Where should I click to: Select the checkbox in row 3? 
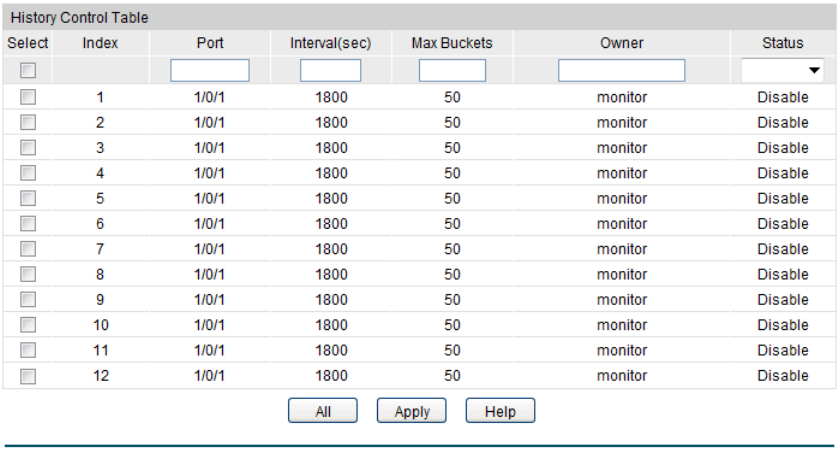pyautogui.click(x=28, y=147)
